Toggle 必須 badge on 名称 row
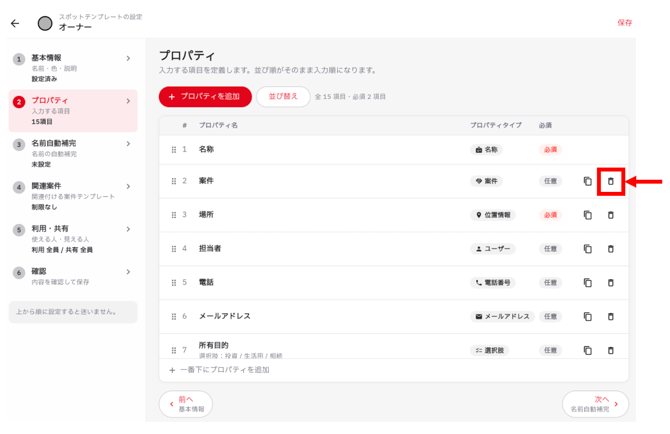The height and width of the screenshot is (434, 670). coord(550,150)
